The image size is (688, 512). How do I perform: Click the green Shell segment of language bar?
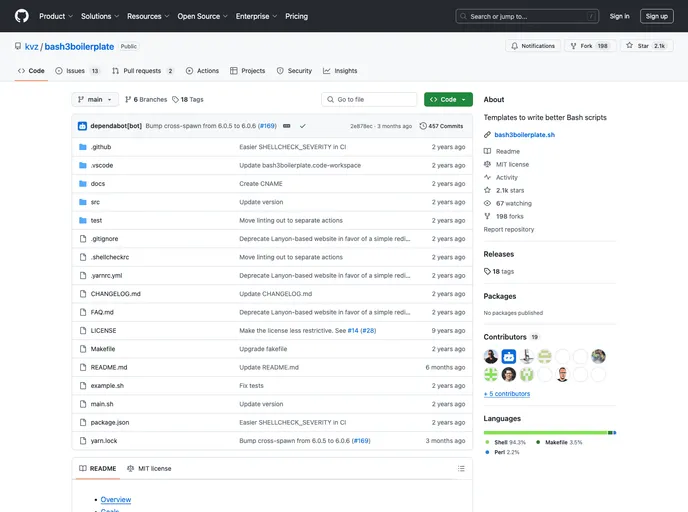(545, 433)
